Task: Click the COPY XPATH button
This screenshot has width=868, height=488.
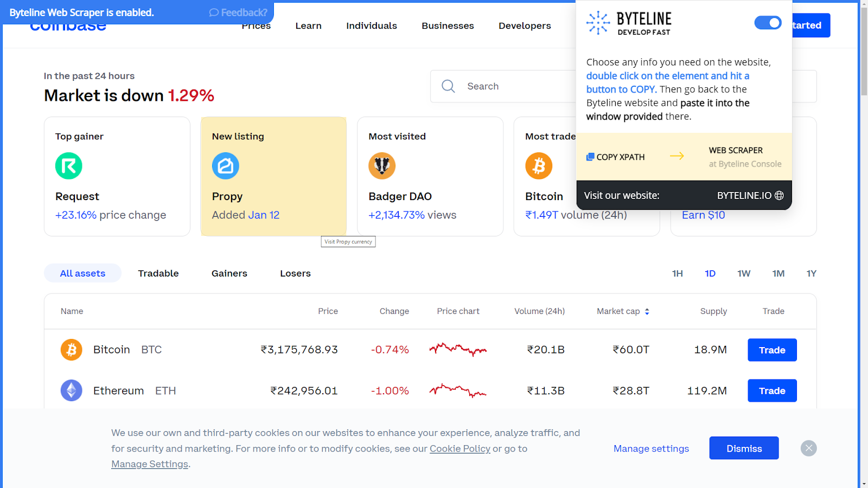Action: [x=616, y=157]
